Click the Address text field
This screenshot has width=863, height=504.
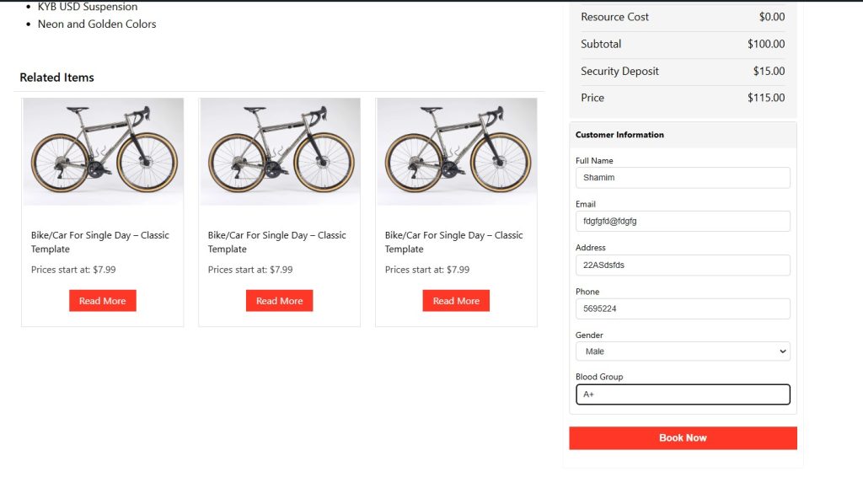coord(683,265)
